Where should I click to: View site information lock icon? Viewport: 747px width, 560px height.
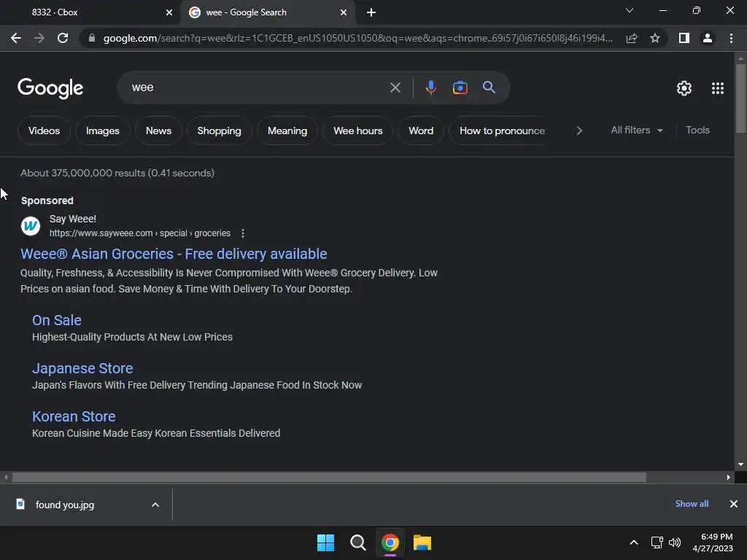point(91,38)
